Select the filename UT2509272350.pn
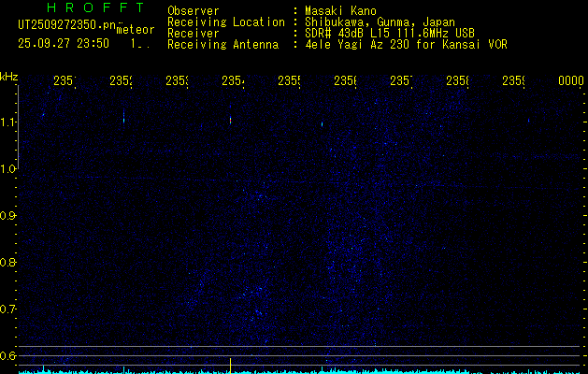Image resolution: width=588 pixels, height=374 pixels. 67,25
